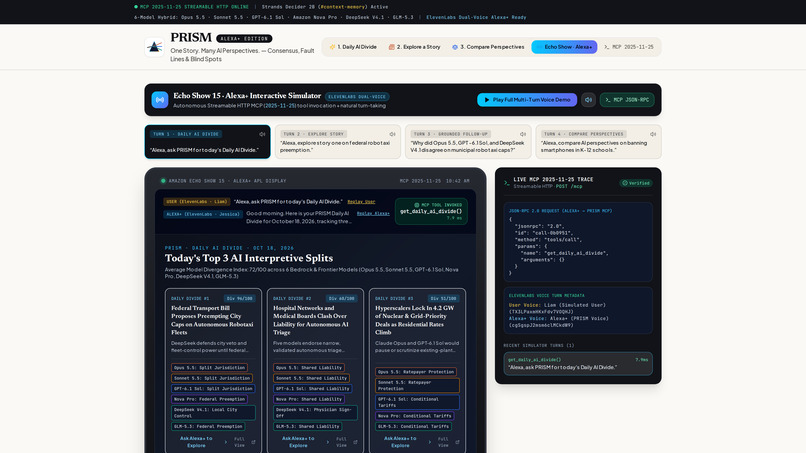Click Ask Alexa+ to Explore on Hyperscalers card

point(400,442)
